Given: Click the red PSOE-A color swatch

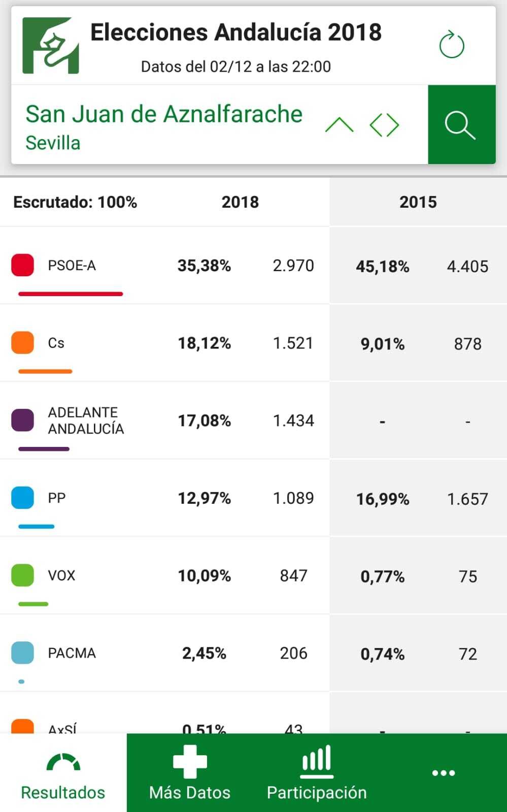Looking at the screenshot, I should coord(23,265).
